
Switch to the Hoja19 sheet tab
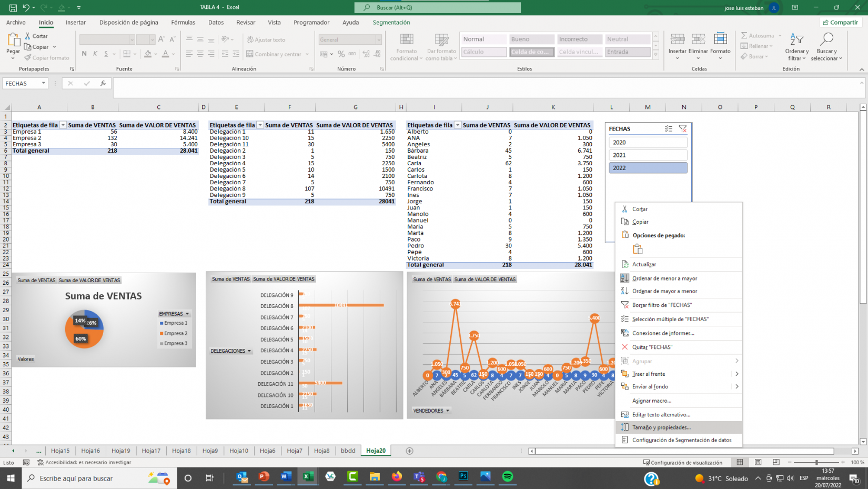point(121,451)
